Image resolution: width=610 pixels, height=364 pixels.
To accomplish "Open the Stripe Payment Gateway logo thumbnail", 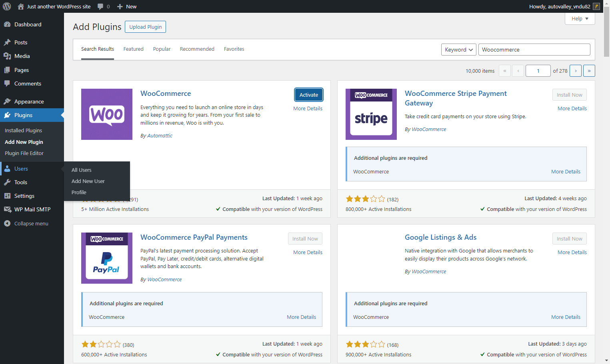I will point(371,114).
